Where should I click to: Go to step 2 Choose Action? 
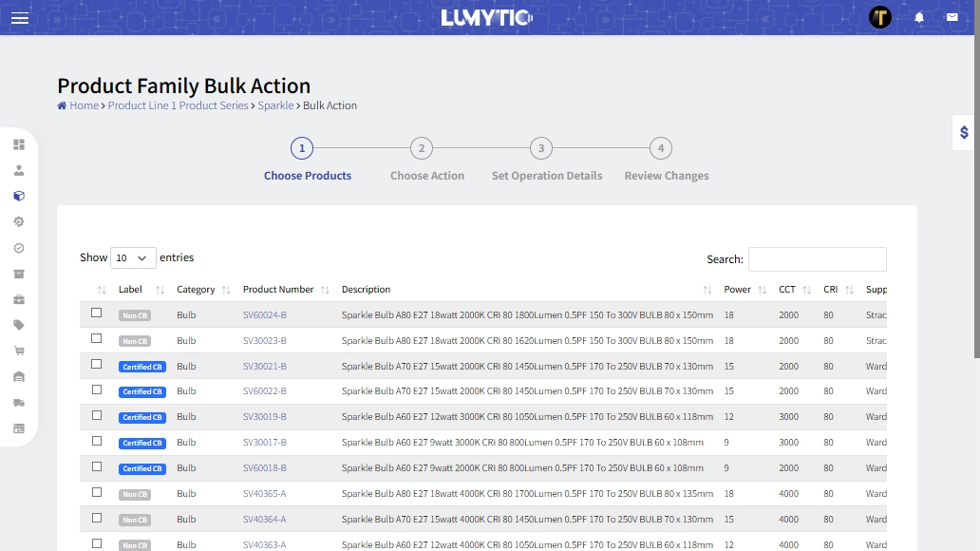pos(422,148)
